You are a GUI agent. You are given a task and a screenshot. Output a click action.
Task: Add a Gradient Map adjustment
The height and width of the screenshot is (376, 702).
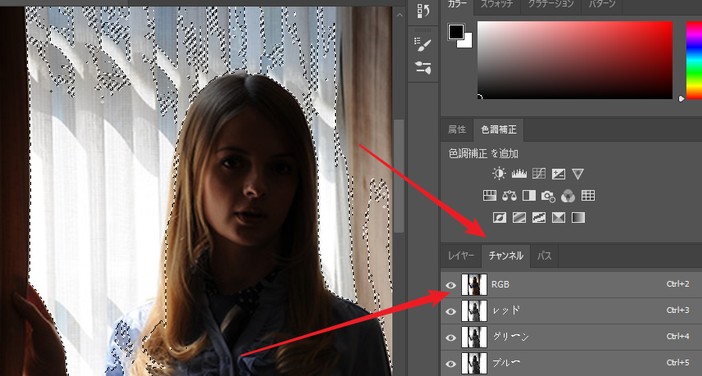[578, 218]
